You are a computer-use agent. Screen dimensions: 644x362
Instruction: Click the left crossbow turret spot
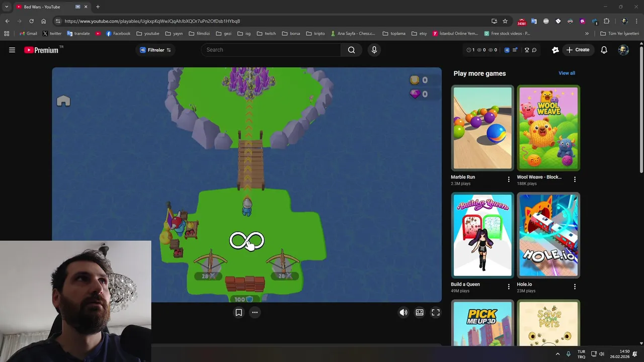pyautogui.click(x=210, y=264)
